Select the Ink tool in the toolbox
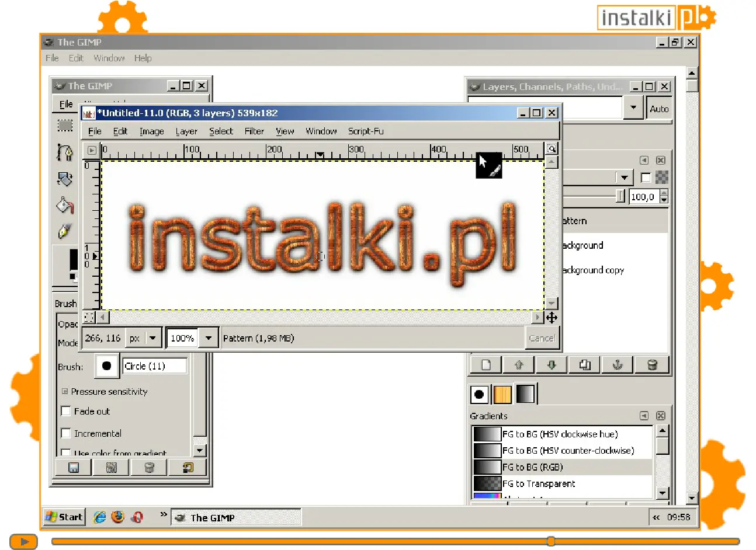This screenshot has height=550, width=756. 65,231
